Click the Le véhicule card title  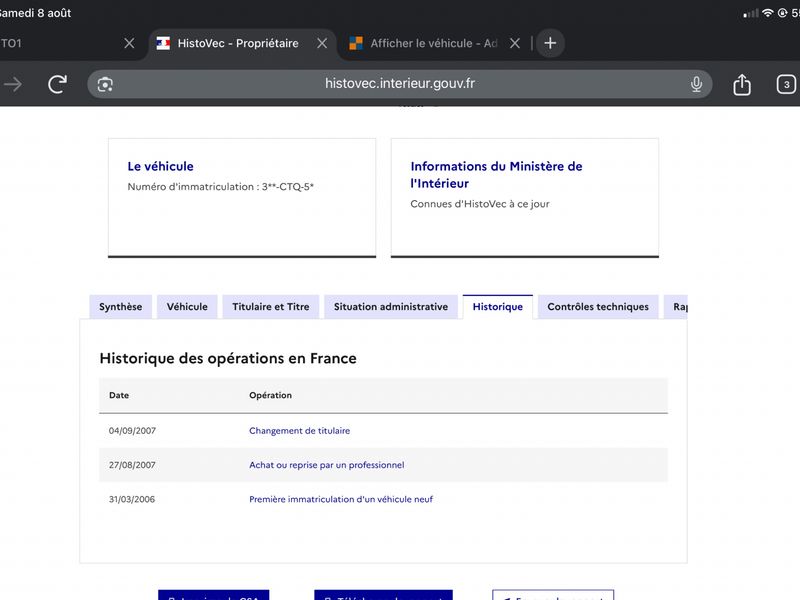(x=160, y=166)
